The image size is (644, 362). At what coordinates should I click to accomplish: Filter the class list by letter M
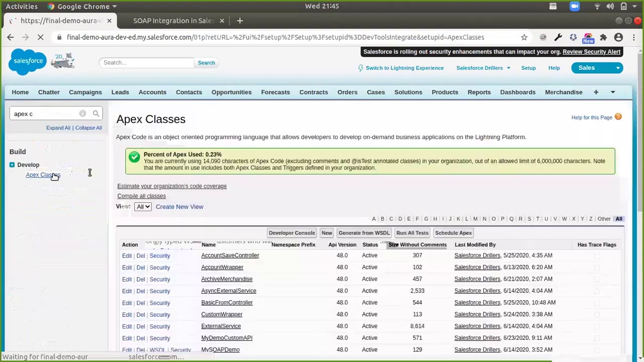tap(475, 219)
